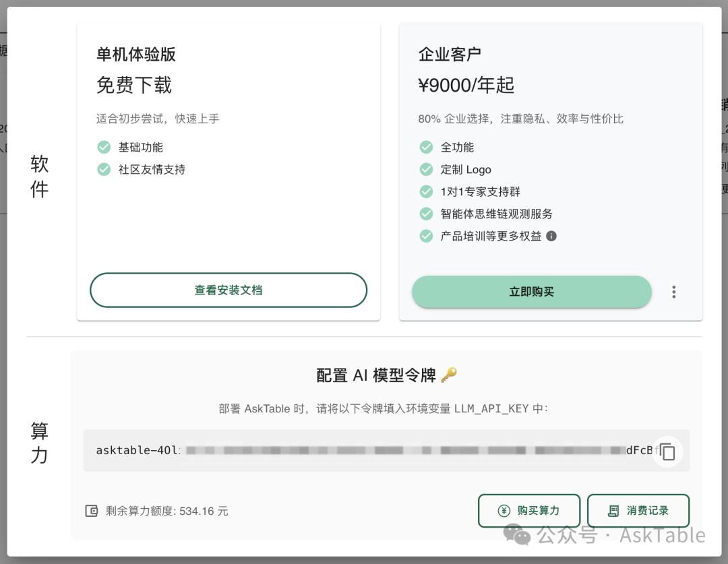The image size is (728, 564).
Task: Click the wallet icon beside 剩余算力额度
Action: point(92,511)
